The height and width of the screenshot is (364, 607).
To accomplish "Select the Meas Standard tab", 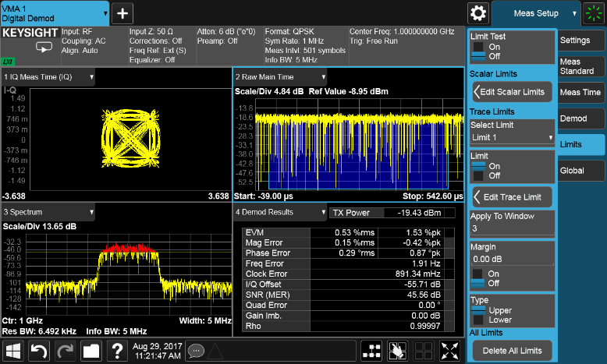I will click(x=580, y=67).
